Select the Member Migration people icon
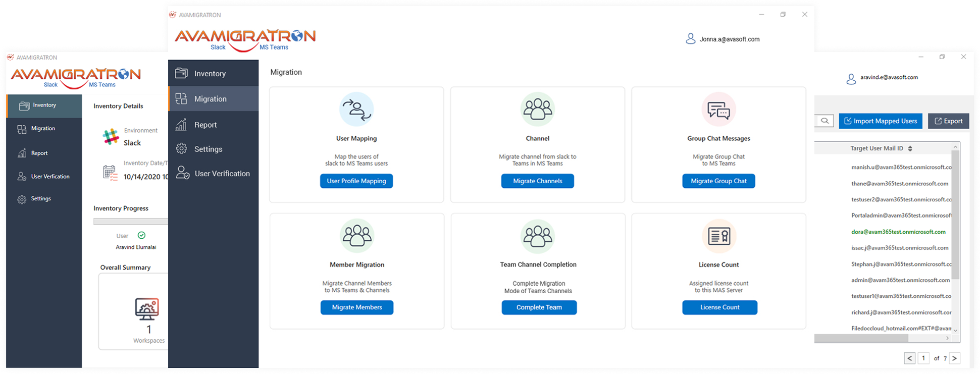 357,236
